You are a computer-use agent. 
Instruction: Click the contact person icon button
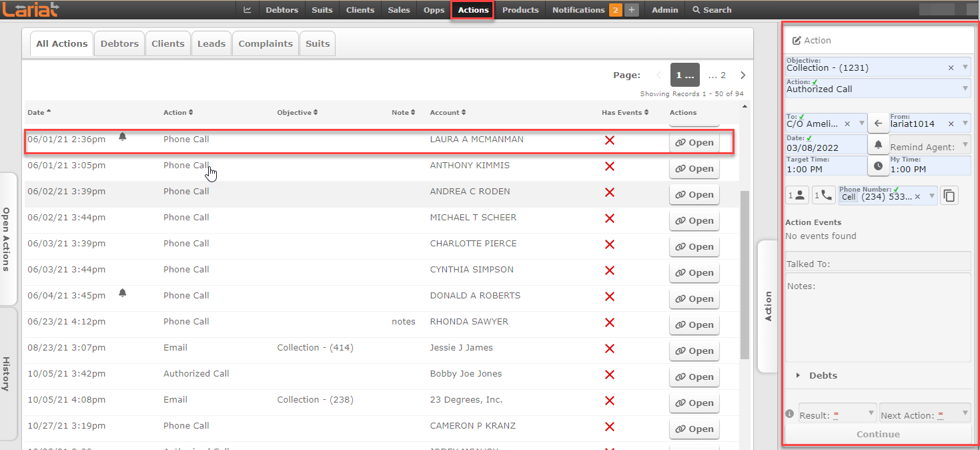point(797,196)
